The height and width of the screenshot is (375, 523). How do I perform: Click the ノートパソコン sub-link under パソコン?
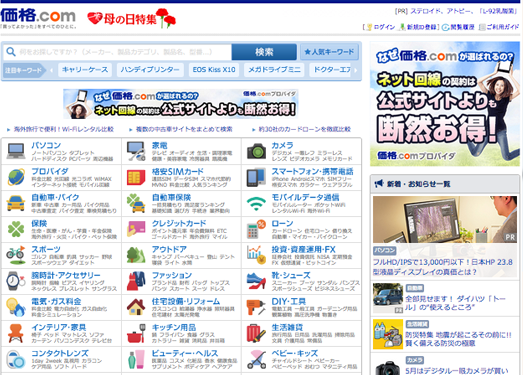tap(49, 153)
